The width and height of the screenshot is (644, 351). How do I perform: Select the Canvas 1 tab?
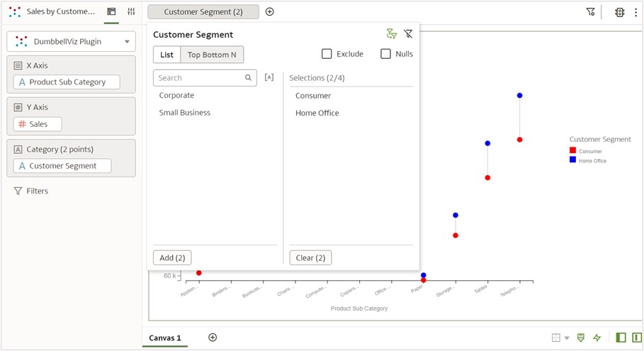164,338
